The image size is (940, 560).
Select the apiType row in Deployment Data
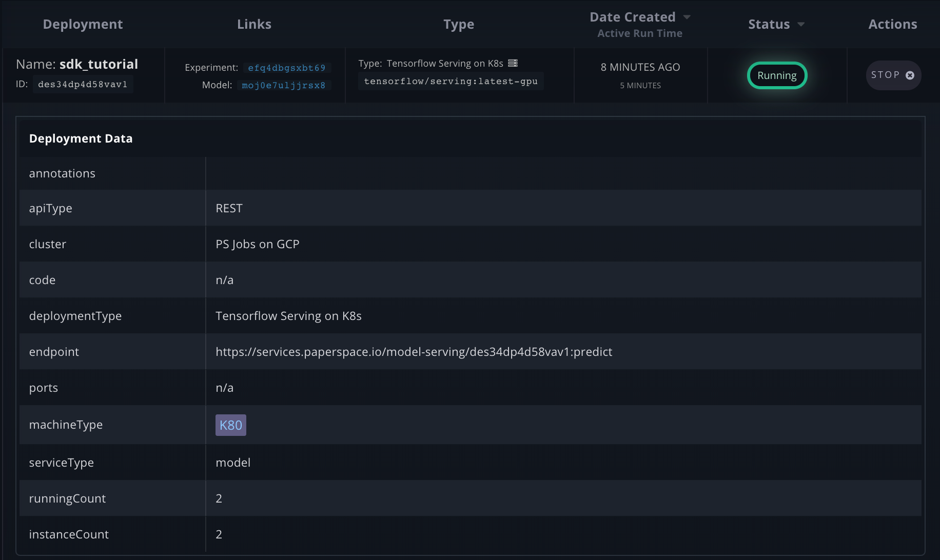click(x=50, y=208)
